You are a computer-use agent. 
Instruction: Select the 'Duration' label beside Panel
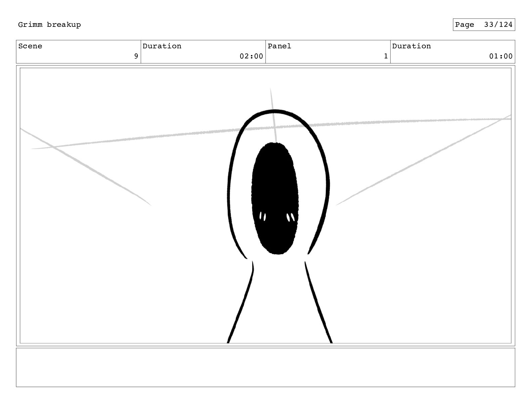pyautogui.click(x=411, y=46)
